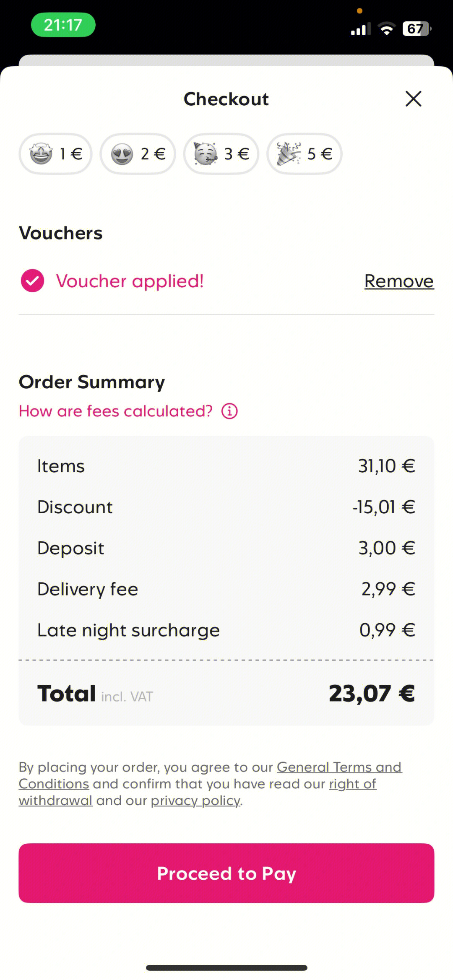Screen dimensions: 453x980
Task: Select the 3 € tip option
Action: pyautogui.click(x=221, y=154)
